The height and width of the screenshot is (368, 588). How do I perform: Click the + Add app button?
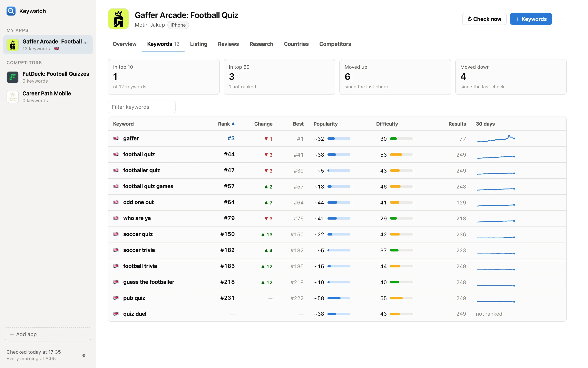click(48, 334)
